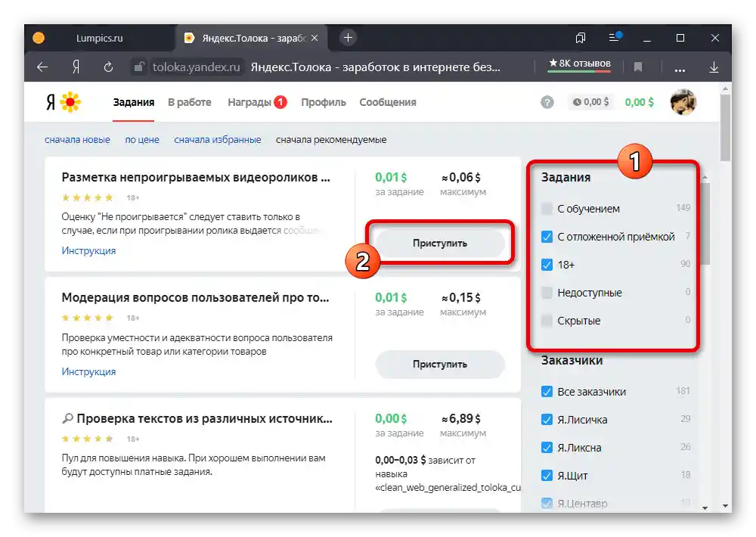Open the browser three-dot menu
This screenshot has width=756, height=537.
point(679,67)
